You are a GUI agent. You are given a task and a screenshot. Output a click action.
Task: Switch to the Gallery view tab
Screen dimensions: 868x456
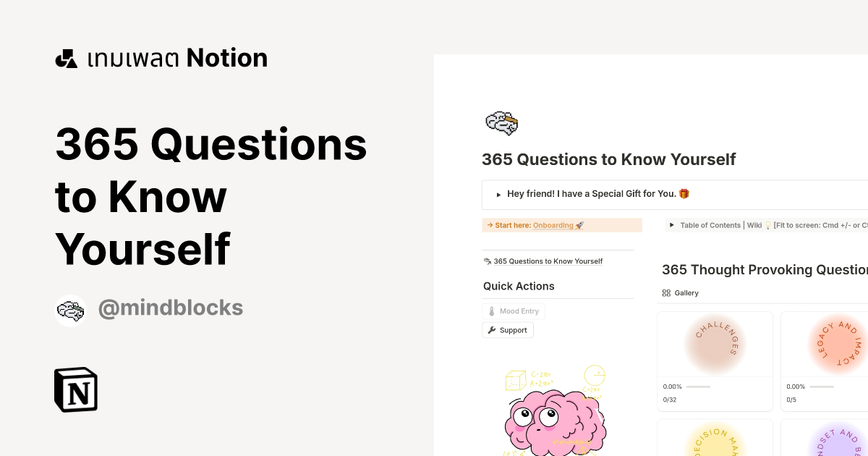(681, 292)
